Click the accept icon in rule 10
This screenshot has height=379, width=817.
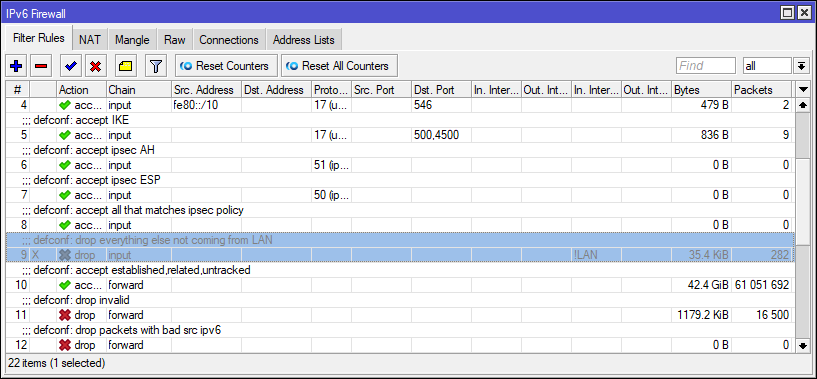point(65,285)
